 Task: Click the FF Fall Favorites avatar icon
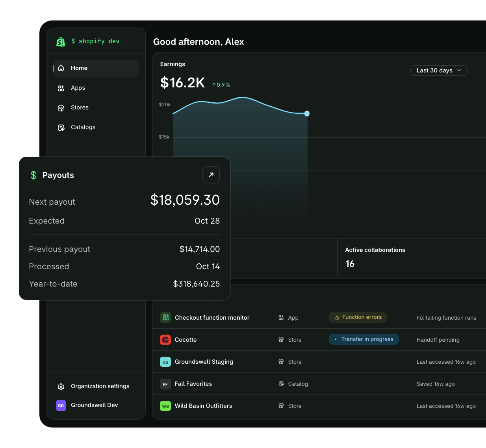point(165,383)
